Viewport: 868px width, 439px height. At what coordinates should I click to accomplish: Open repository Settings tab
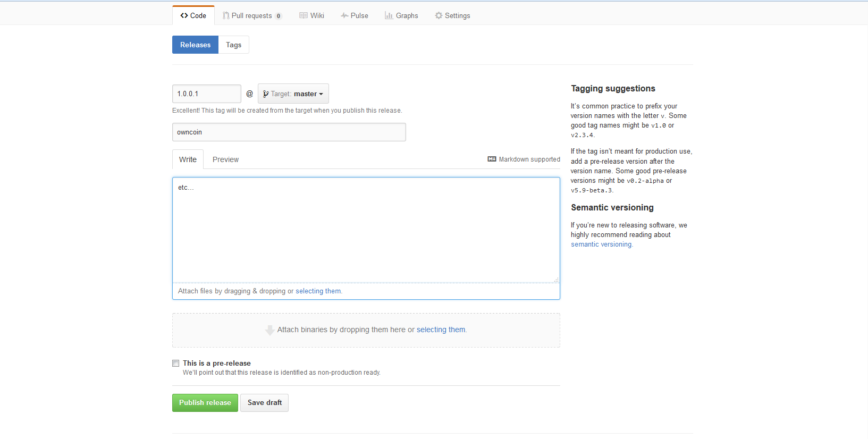coord(452,15)
